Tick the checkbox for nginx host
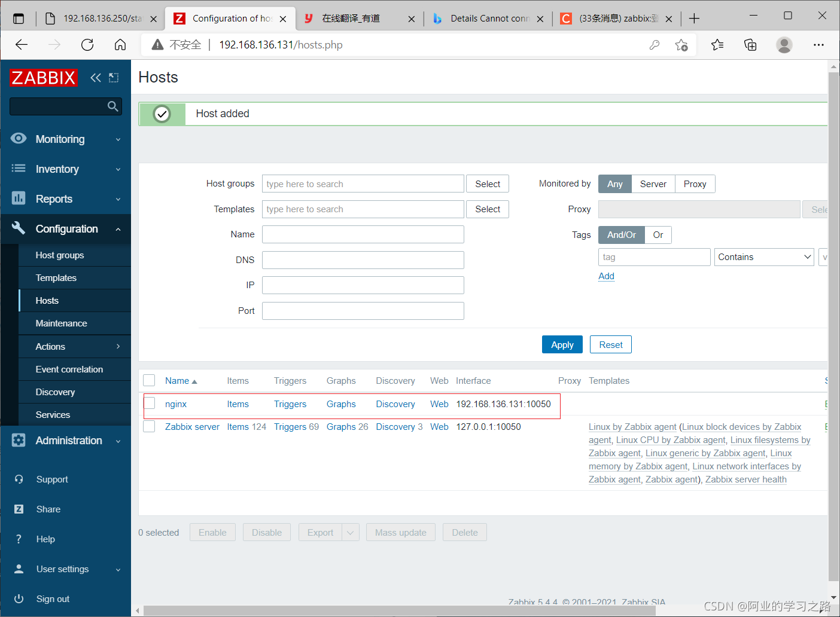 150,404
